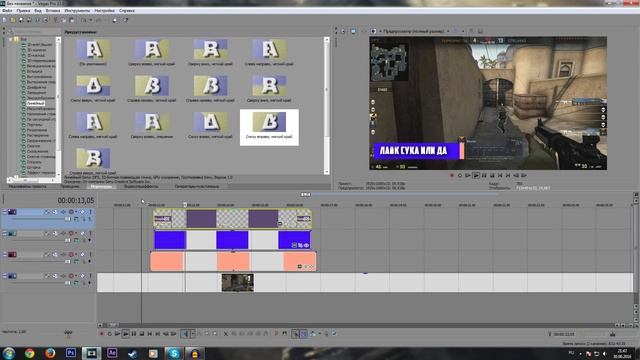The height and width of the screenshot is (360, 640).
Task: Select the default (По умолчанию) transition preset
Action: click(93, 53)
